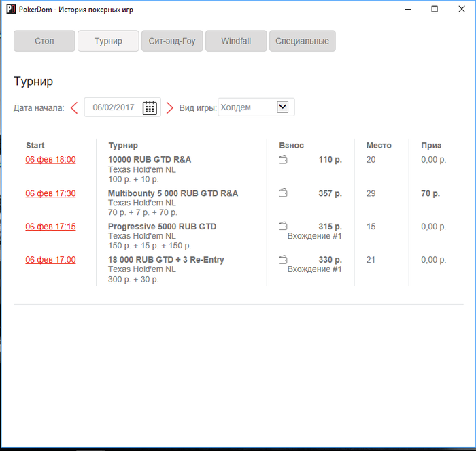
Task: Click the Место column header
Action: click(x=379, y=145)
